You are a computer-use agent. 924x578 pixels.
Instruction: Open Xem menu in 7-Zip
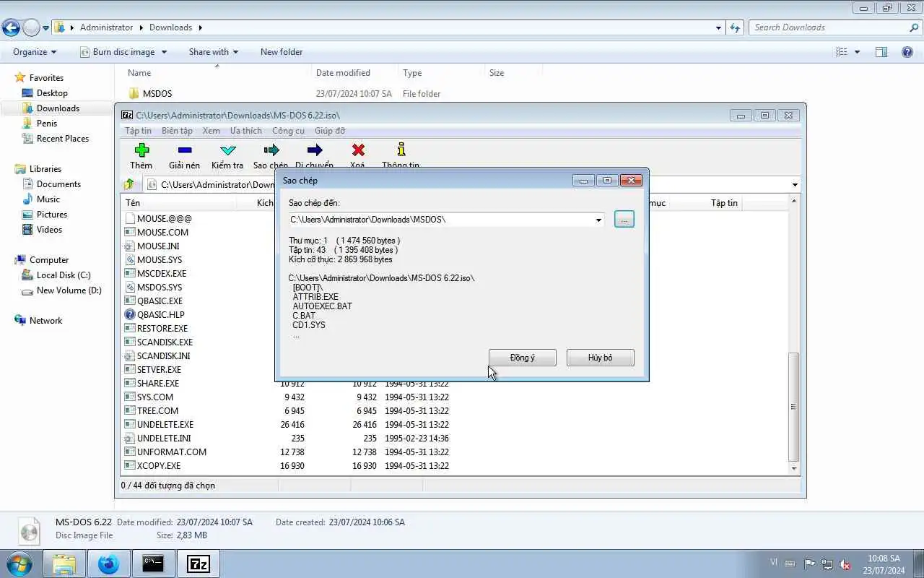pyautogui.click(x=211, y=131)
